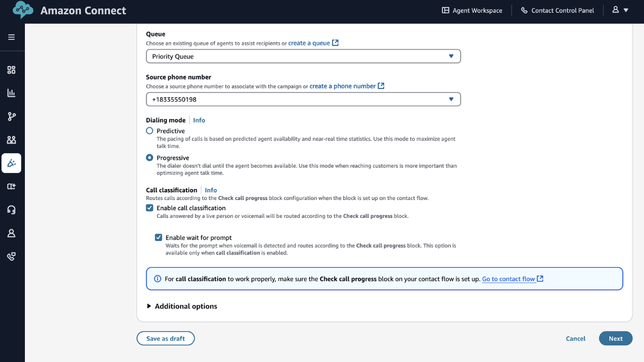Open the headset icon in sidebar
The width and height of the screenshot is (644, 362).
[12, 210]
